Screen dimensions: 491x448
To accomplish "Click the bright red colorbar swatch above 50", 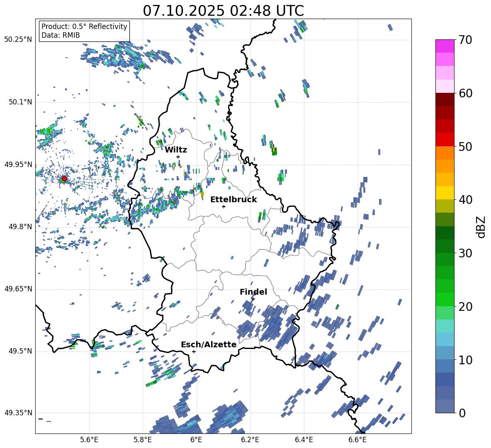I will pyautogui.click(x=445, y=140).
